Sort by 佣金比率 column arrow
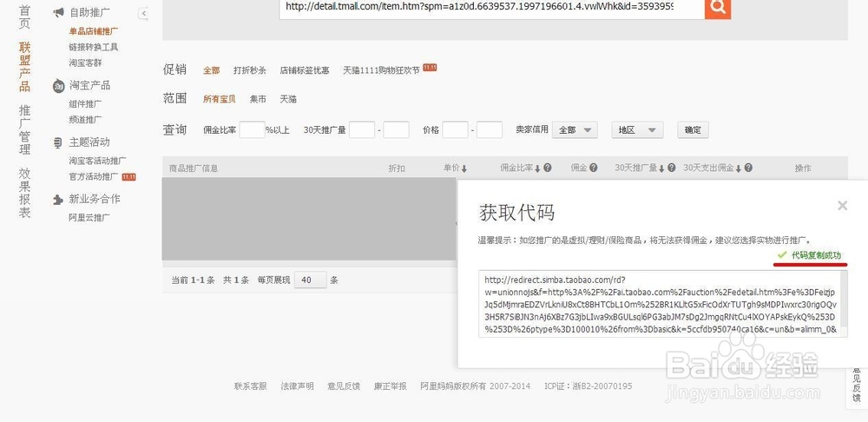Screen dimensions: 868x422 click(x=537, y=168)
